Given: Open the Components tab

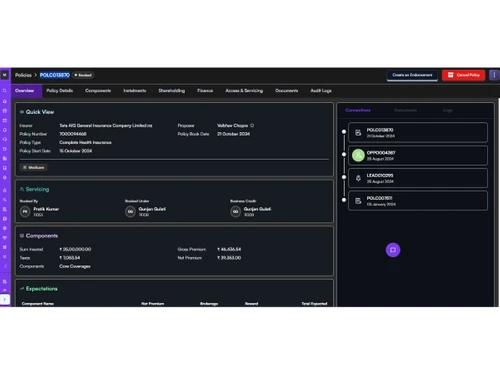Looking at the screenshot, I should pyautogui.click(x=98, y=91).
